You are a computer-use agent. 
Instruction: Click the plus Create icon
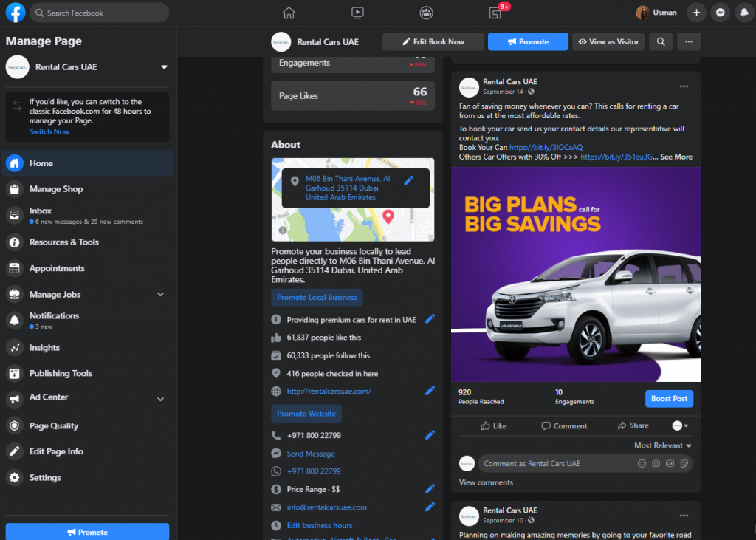point(696,13)
